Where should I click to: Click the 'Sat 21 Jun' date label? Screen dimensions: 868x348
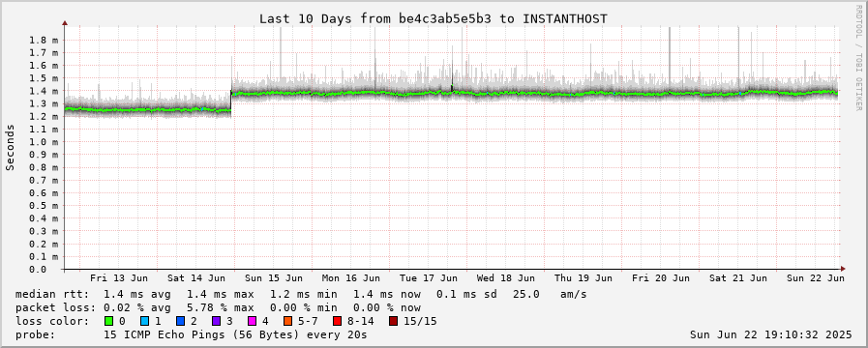coord(738,277)
